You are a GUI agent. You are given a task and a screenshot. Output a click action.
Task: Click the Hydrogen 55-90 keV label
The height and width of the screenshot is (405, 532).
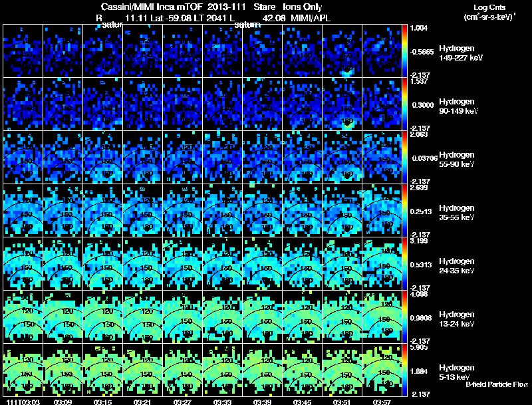(457, 160)
